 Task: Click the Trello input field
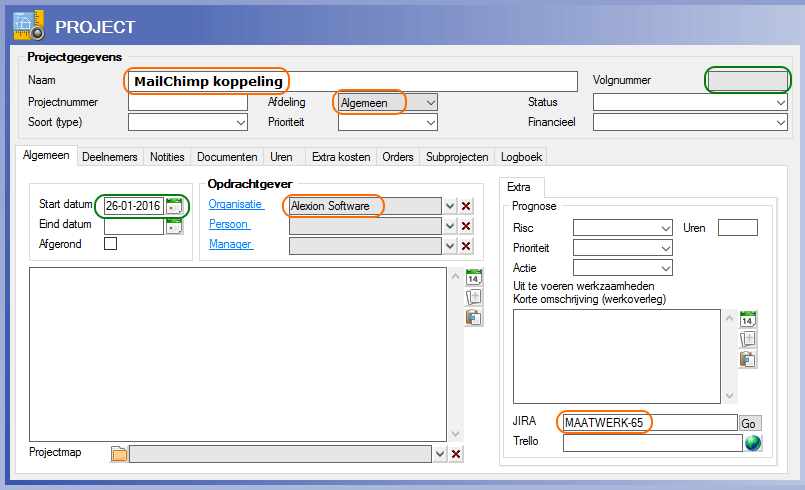point(653,443)
